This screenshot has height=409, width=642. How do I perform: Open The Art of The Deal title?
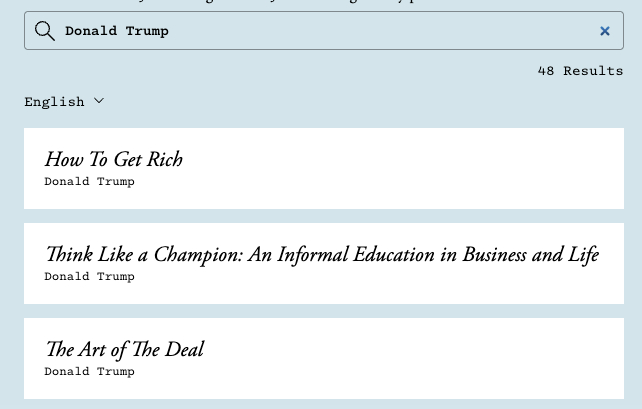tap(124, 350)
